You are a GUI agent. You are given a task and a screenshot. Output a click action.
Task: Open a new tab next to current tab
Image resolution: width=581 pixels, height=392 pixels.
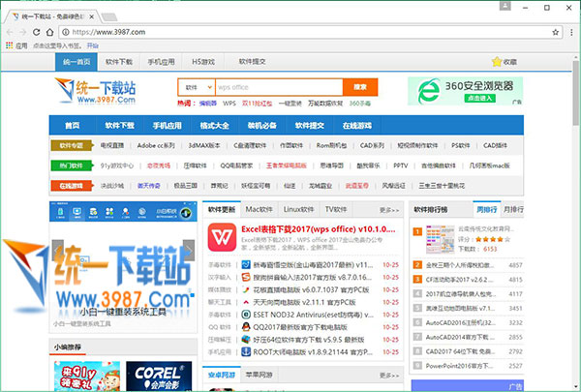(108, 16)
